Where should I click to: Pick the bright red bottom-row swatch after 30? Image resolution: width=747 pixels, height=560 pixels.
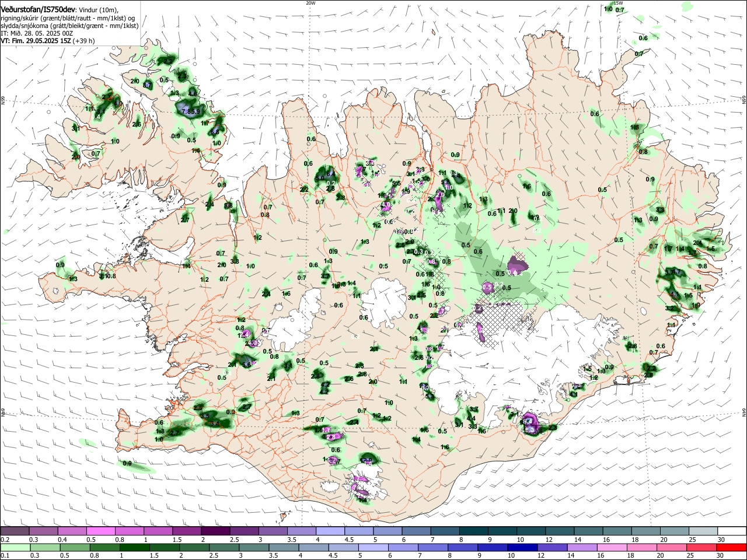pyautogui.click(x=731, y=548)
